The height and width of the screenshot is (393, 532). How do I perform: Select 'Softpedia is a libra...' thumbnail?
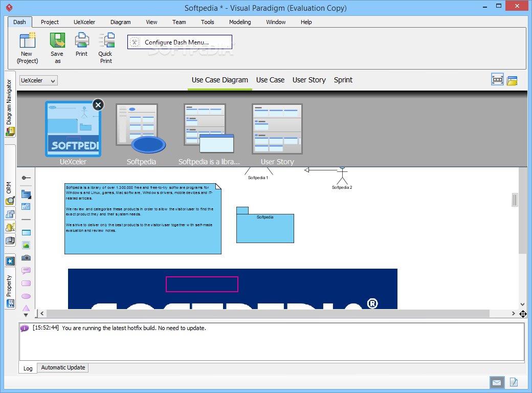tap(209, 128)
